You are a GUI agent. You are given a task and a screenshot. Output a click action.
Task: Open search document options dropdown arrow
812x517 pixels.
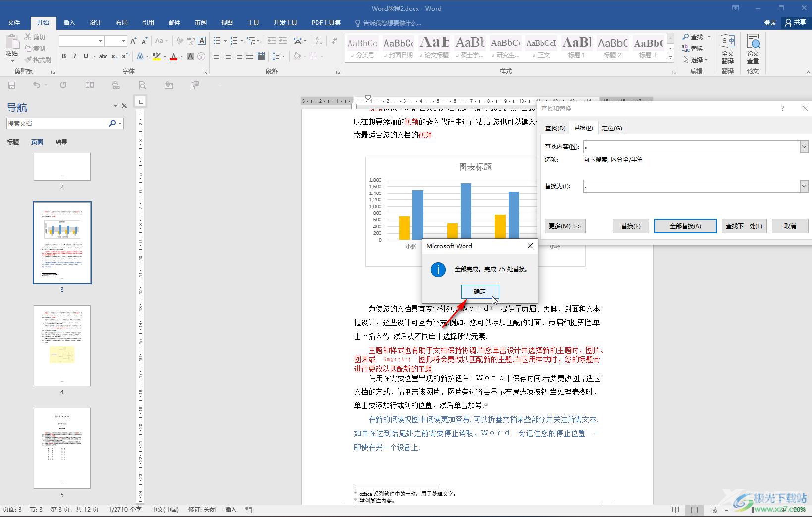(x=120, y=123)
